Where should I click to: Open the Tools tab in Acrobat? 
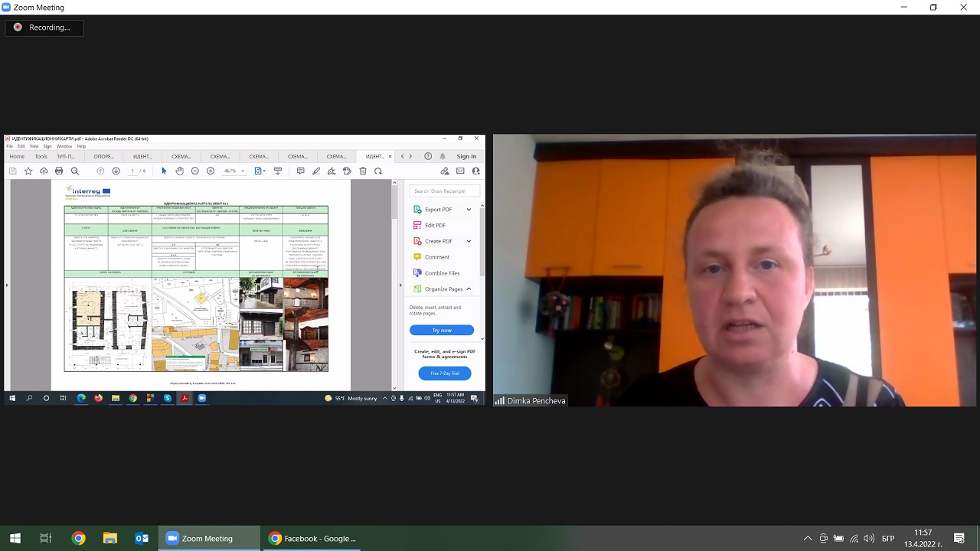[41, 156]
